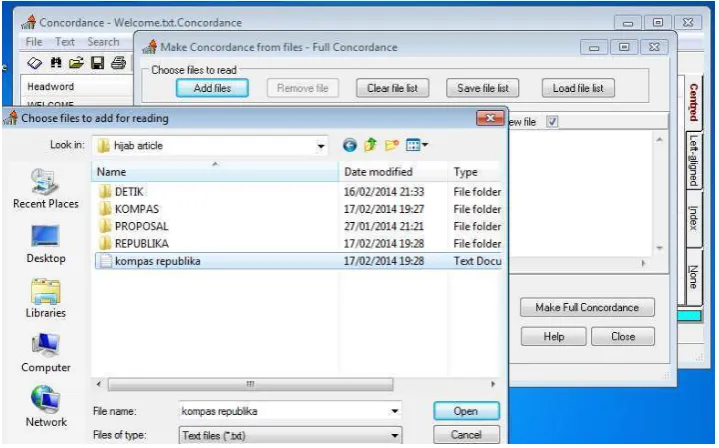719x448 pixels.
Task: Toggle the checkbox next to 'ew file'
Action: point(552,122)
